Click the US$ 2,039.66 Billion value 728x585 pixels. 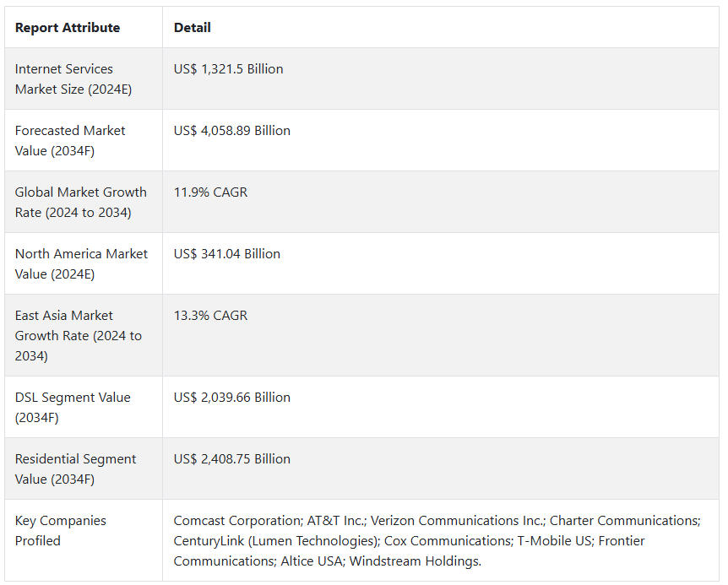click(232, 398)
